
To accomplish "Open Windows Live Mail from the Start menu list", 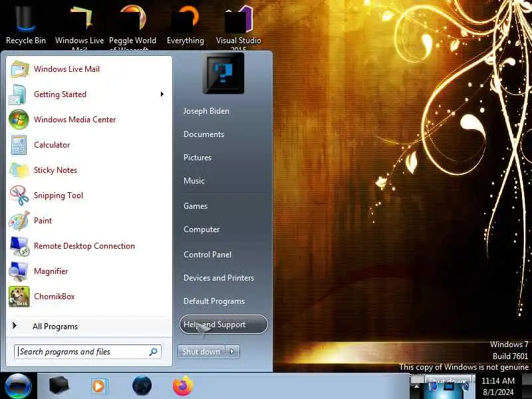I will coord(89,69).
